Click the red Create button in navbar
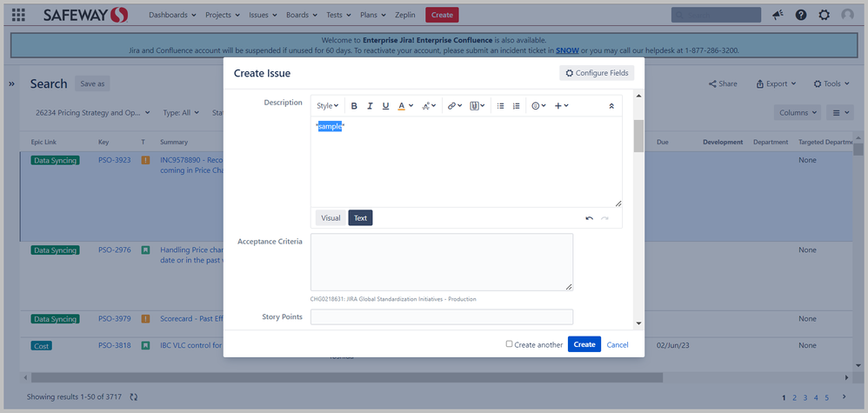Screen dimensions: 868x413 coord(442,15)
